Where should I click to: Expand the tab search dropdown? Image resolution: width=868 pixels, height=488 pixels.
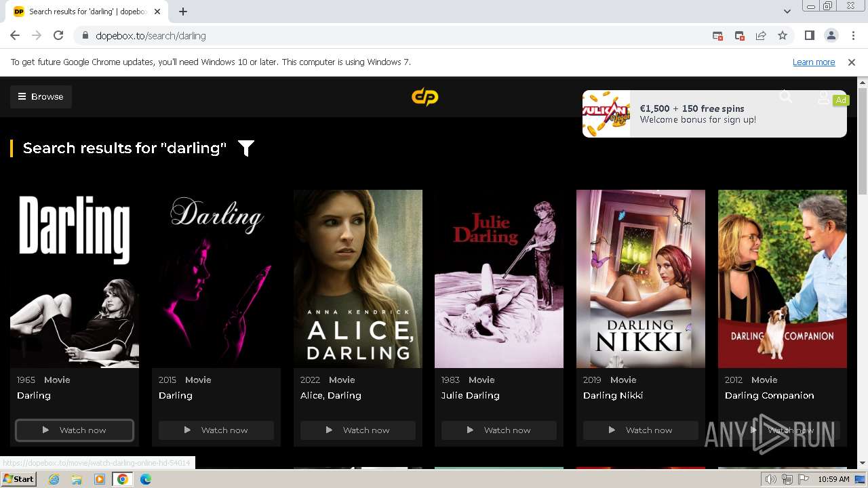click(787, 12)
